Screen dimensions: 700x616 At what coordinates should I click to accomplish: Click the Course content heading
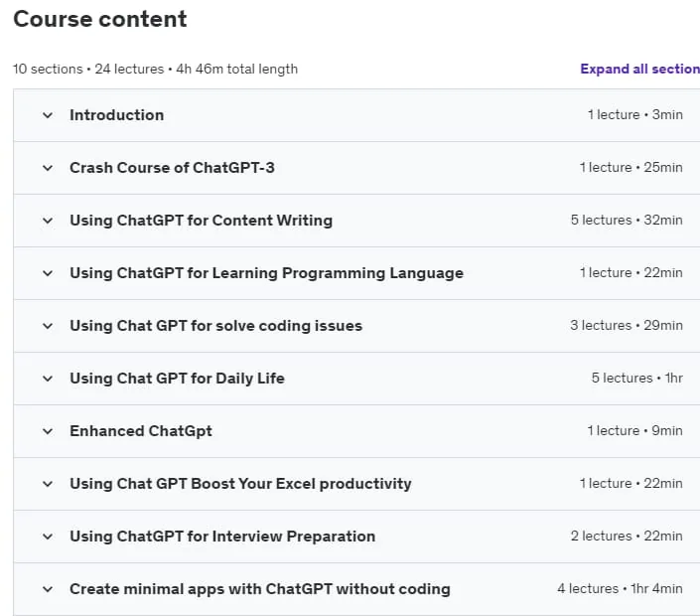(x=100, y=19)
